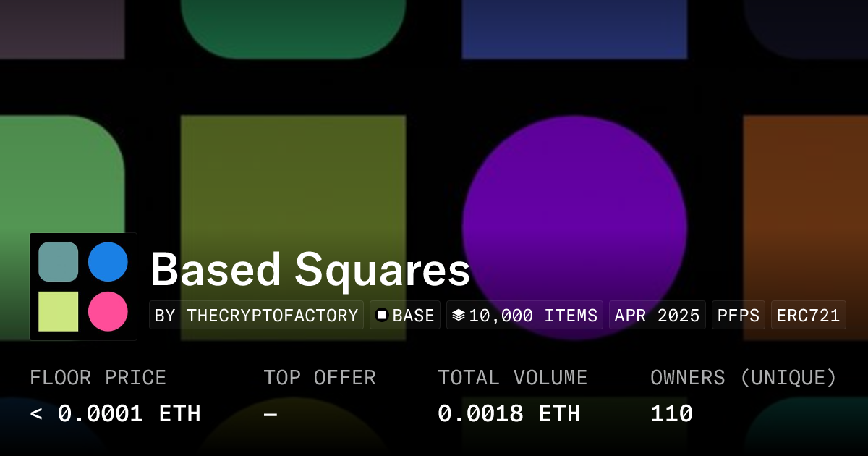868x456 pixels.
Task: Click the TOP OFFER label
Action: [319, 378]
